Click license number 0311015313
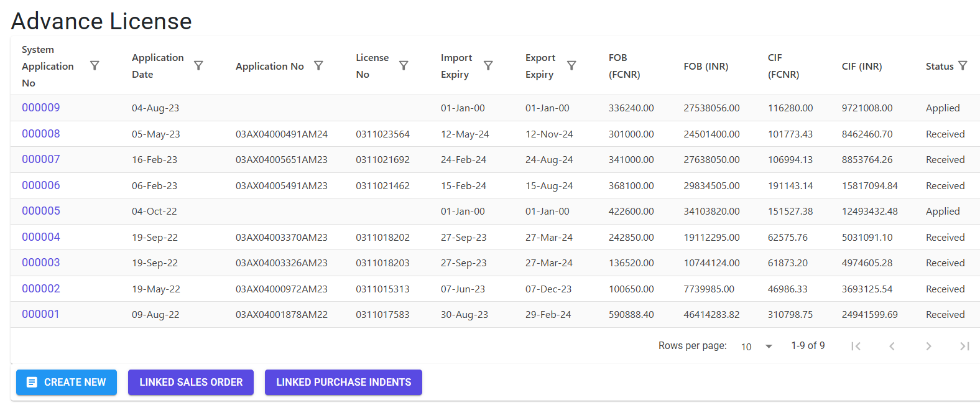980x405 pixels. (382, 289)
